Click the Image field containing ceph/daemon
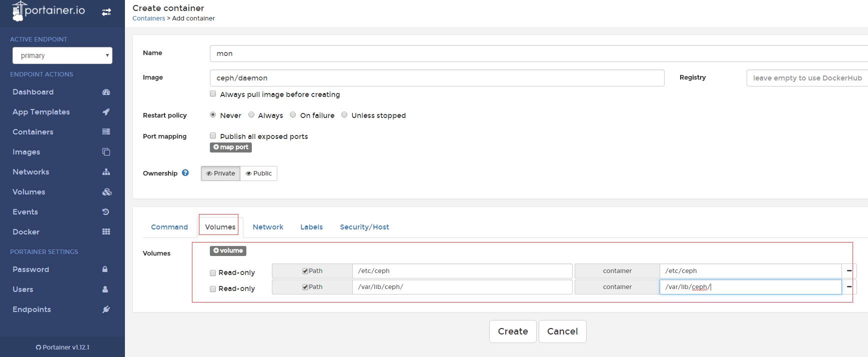The image size is (868, 357). coord(437,78)
